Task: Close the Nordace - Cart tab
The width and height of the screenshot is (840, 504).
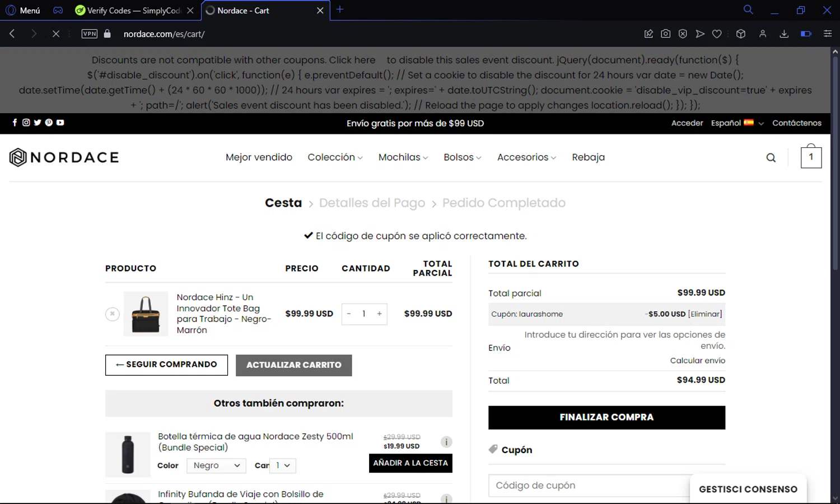Action: 320,10
